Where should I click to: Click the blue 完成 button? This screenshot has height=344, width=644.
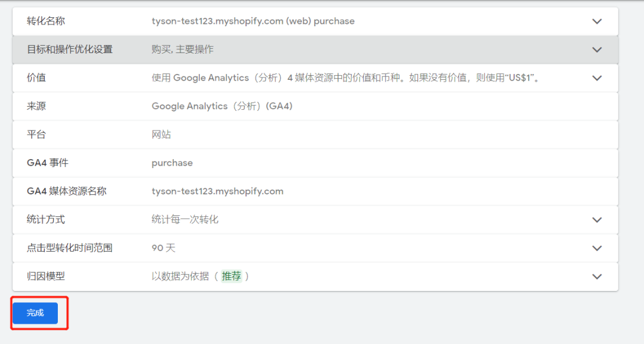click(35, 313)
